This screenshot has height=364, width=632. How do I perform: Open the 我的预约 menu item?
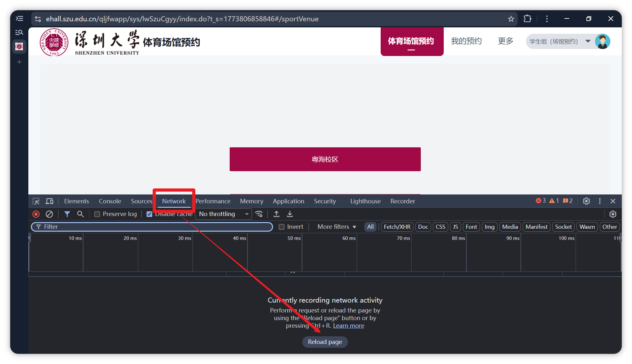466,41
